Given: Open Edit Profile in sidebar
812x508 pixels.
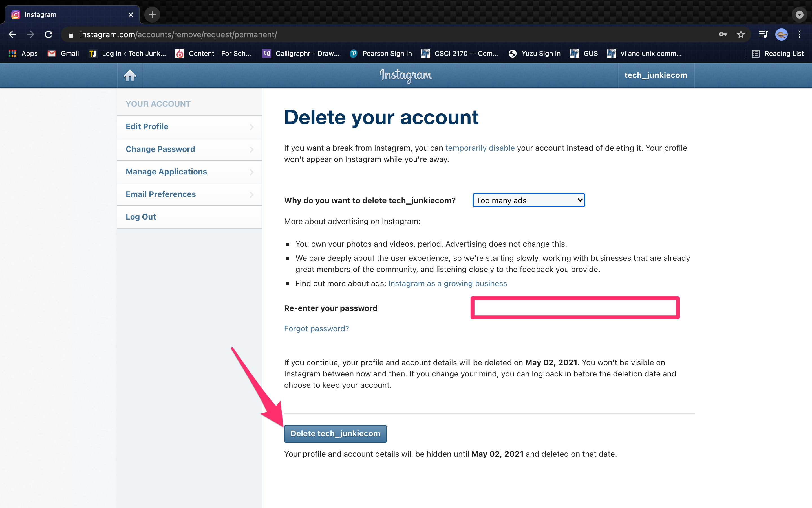Looking at the screenshot, I should click(189, 127).
